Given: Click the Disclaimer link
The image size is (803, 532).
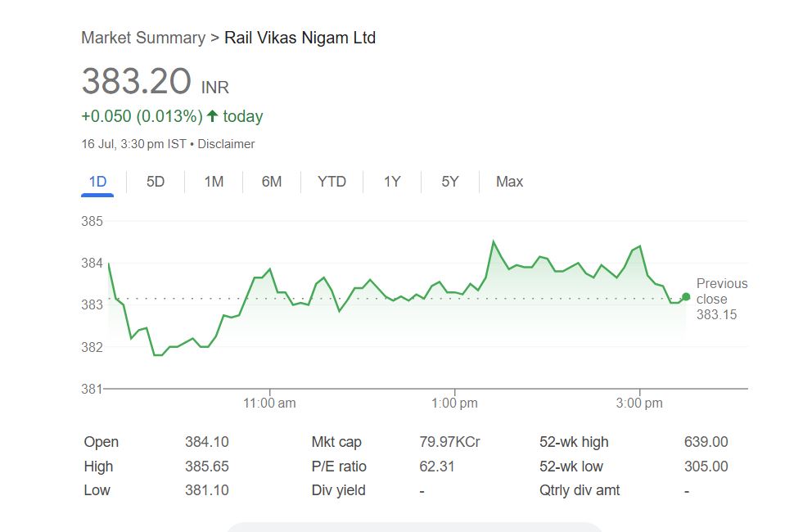Looking at the screenshot, I should (x=226, y=144).
